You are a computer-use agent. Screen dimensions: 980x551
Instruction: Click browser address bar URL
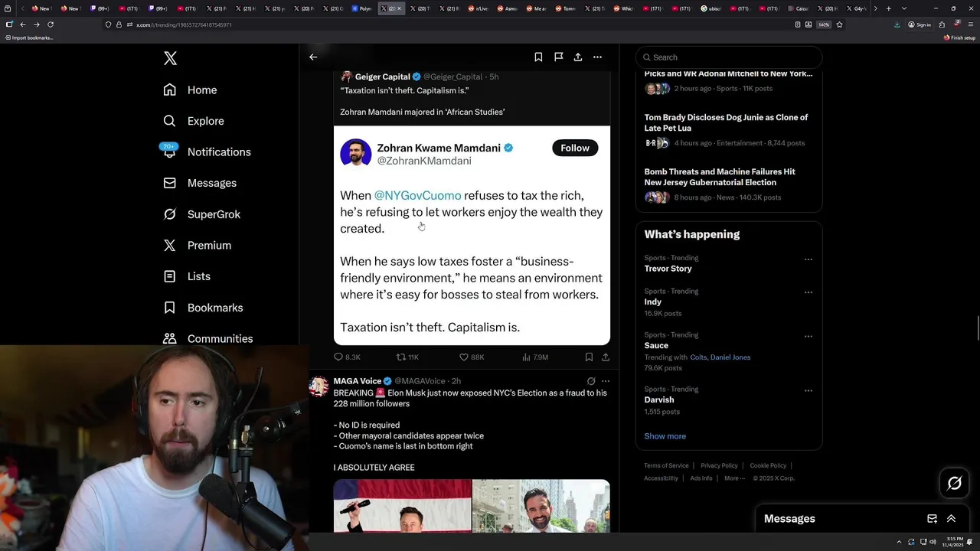[x=184, y=24]
